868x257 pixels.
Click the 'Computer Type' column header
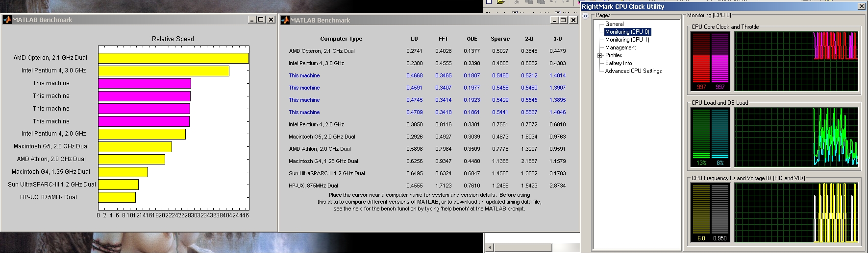pyautogui.click(x=341, y=39)
